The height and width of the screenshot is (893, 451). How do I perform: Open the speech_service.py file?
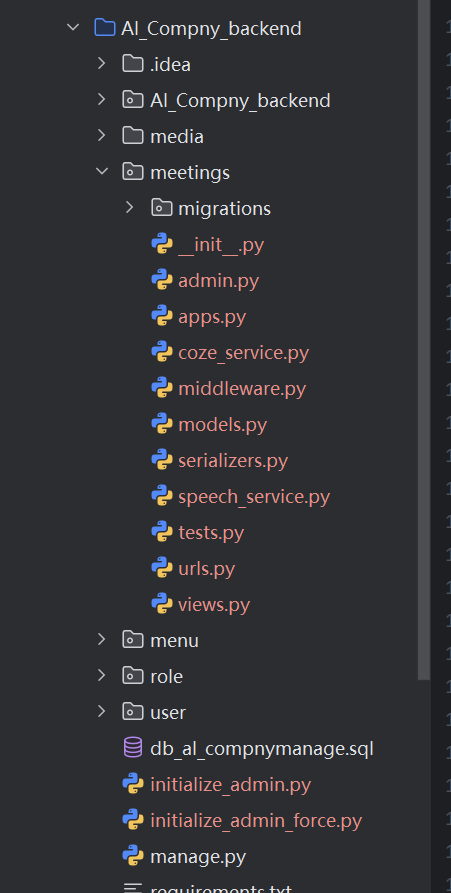254,497
